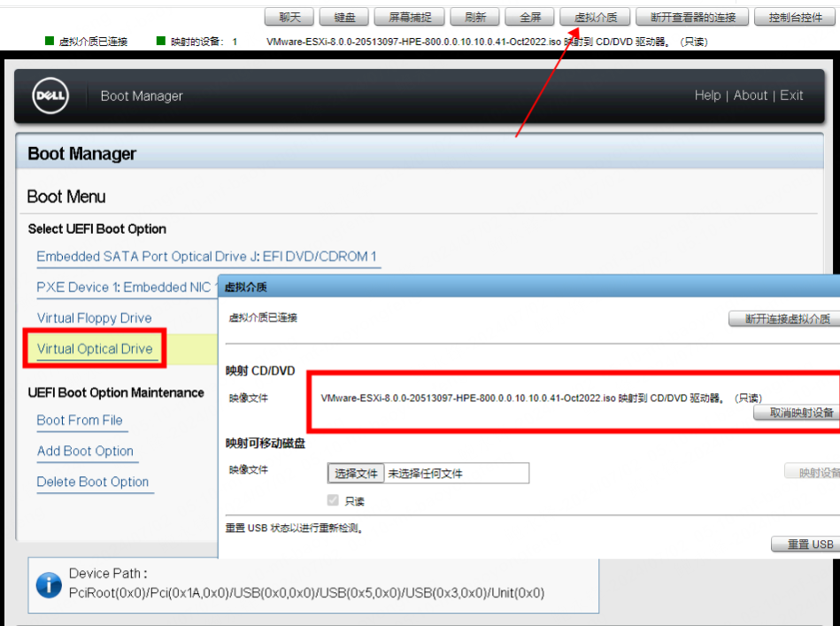Click the UEFI Boot Option Maintenance heading
The width and height of the screenshot is (840, 626).
tap(116, 393)
